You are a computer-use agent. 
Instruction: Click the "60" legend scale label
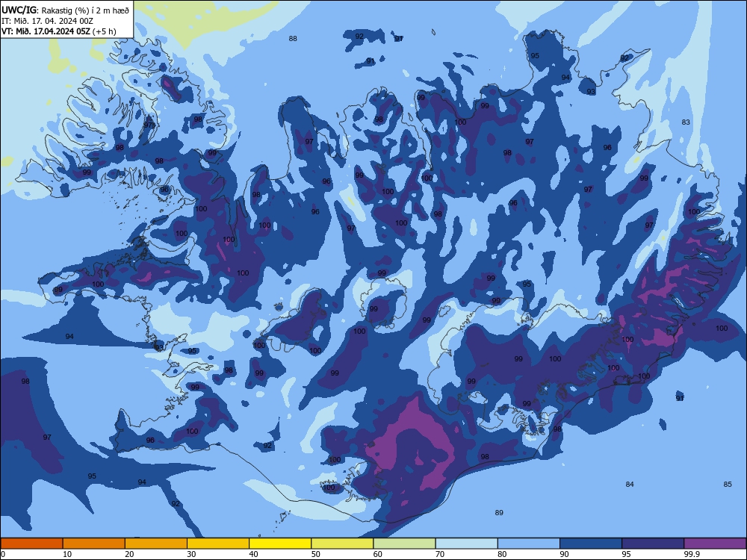(x=378, y=554)
